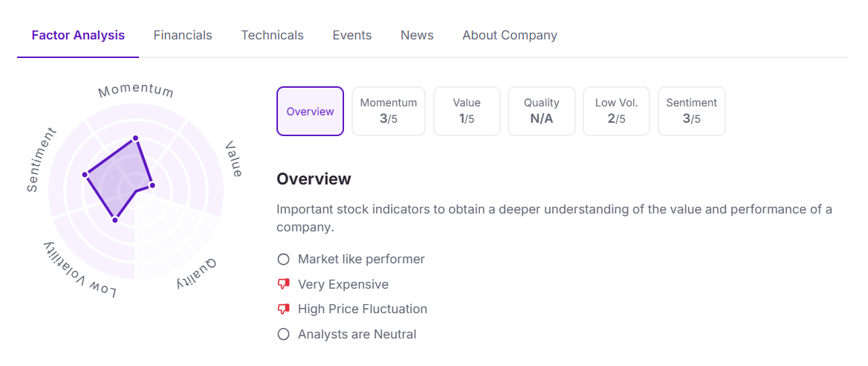Click the Value point on radar chart
The width and height of the screenshot is (868, 366).
coord(152,184)
